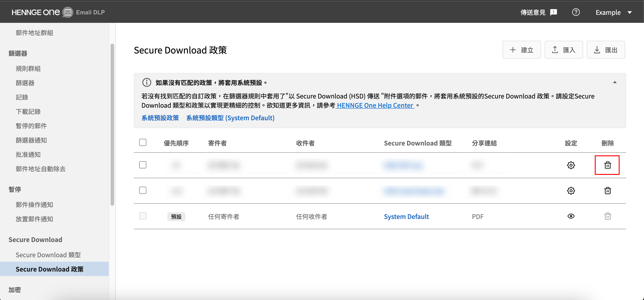This screenshot has width=644, height=300.
Task: Open the 篩選器 sidebar item under the filter section
Action: [25, 83]
